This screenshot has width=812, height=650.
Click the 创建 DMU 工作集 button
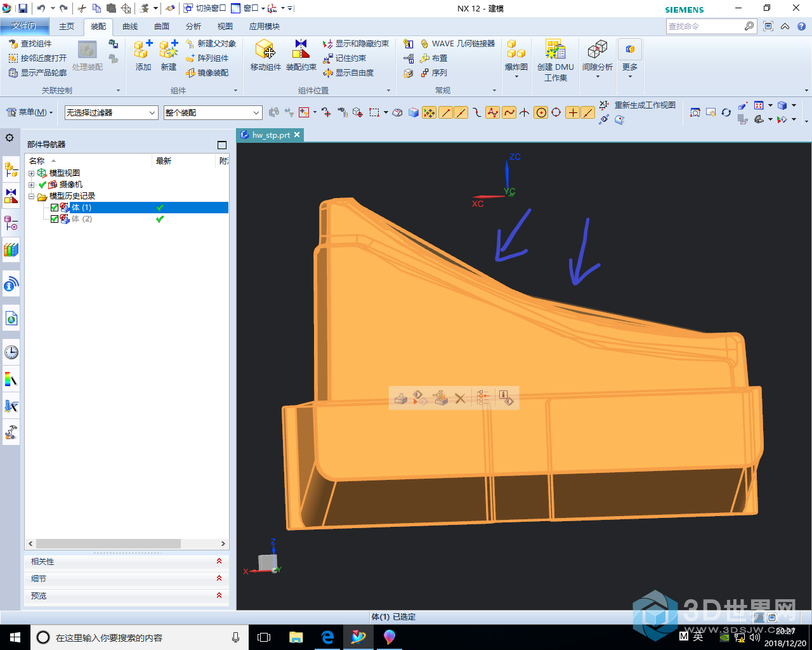tap(555, 61)
